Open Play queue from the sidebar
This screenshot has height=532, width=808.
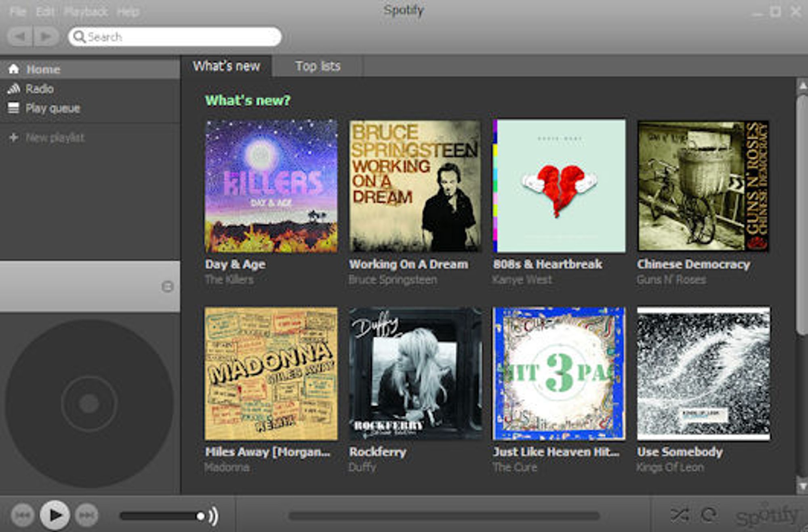[x=90, y=108]
